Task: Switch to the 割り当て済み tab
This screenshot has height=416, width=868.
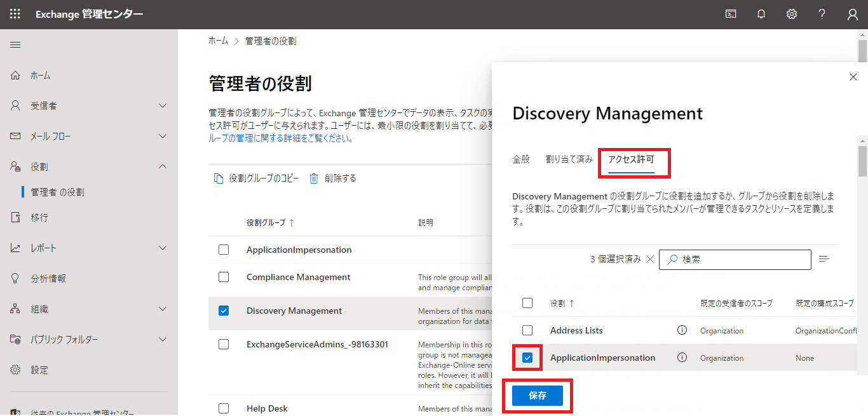Action: 569,159
